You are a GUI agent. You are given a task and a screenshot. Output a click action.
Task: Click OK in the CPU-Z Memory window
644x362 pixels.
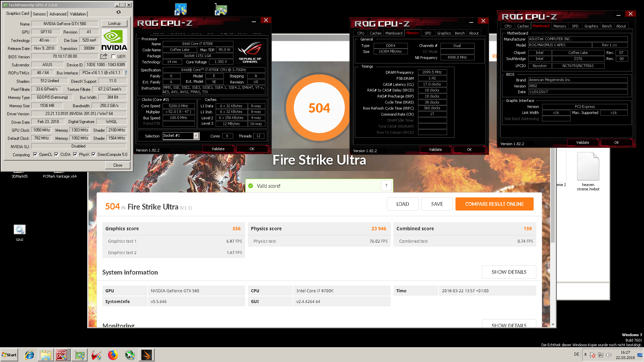(x=469, y=149)
